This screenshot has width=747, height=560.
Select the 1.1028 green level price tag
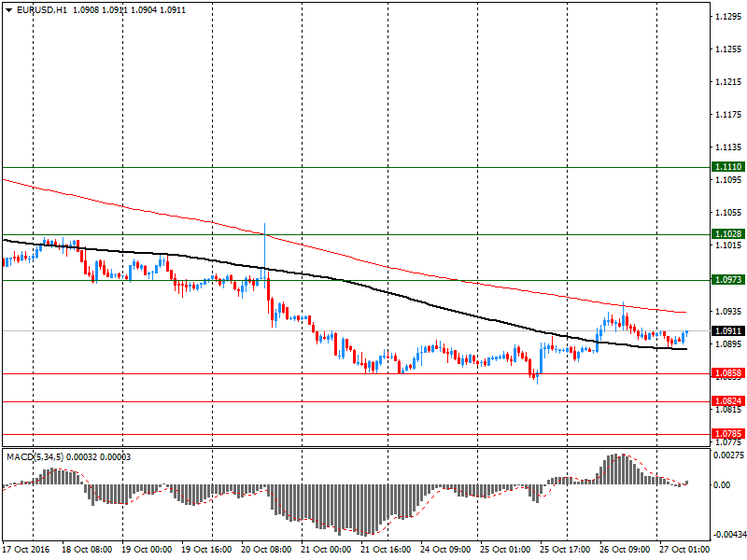click(728, 234)
